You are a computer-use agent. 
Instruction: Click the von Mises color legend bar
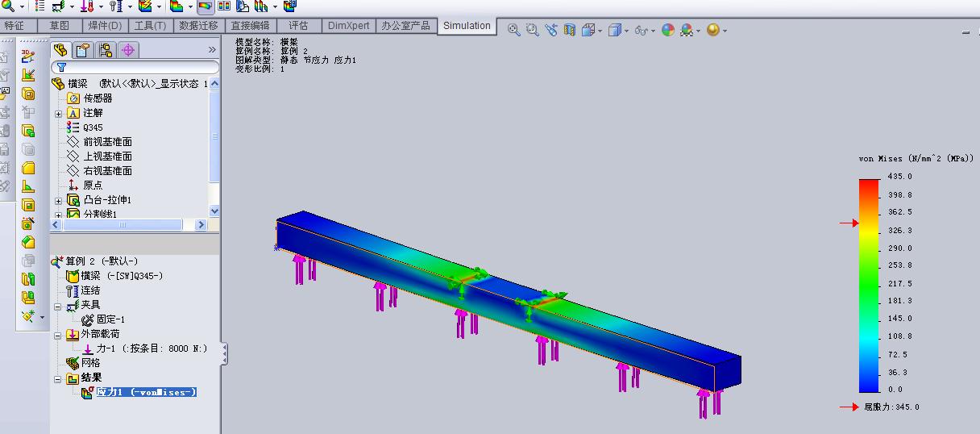click(869, 284)
